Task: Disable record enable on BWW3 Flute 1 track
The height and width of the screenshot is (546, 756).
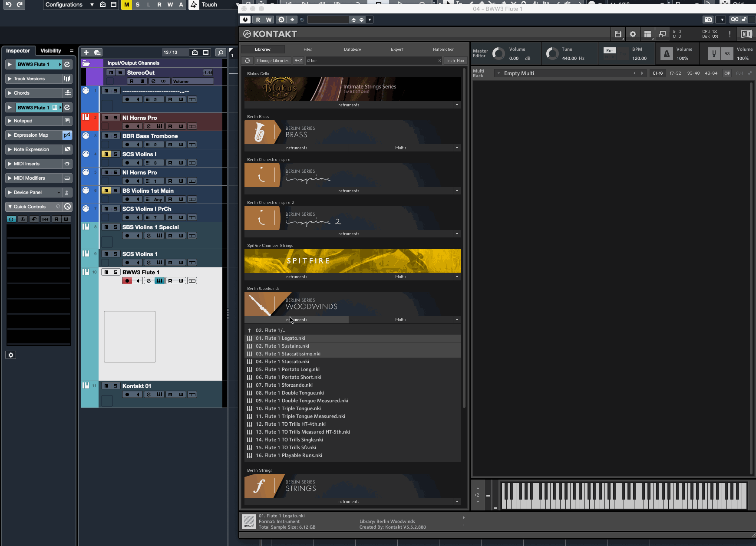Action: (x=127, y=281)
